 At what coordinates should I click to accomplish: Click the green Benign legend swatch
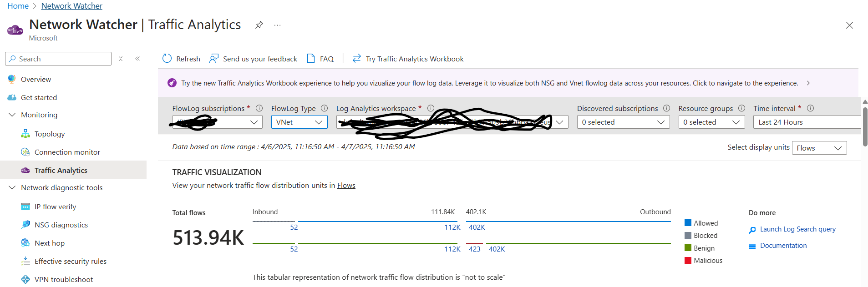coord(688,248)
